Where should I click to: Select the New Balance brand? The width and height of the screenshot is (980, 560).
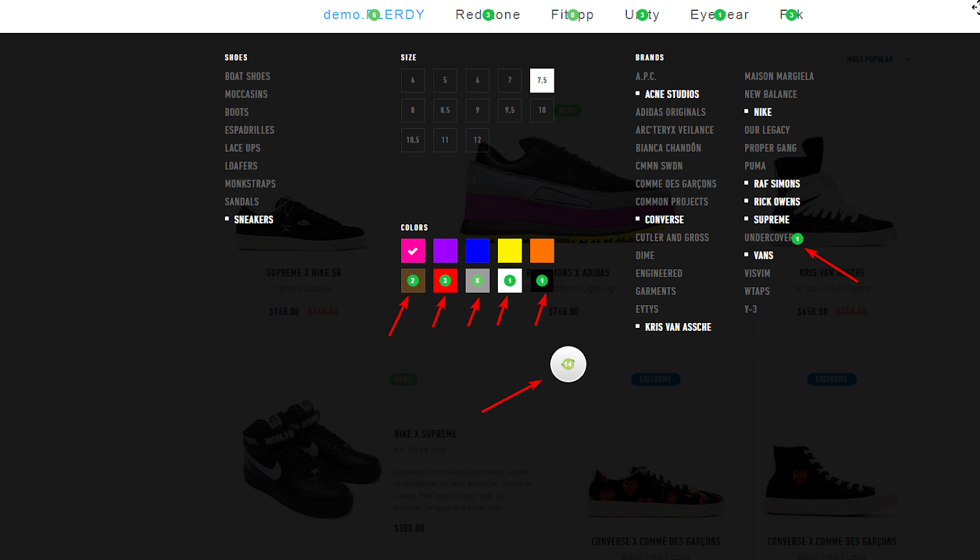pos(771,95)
